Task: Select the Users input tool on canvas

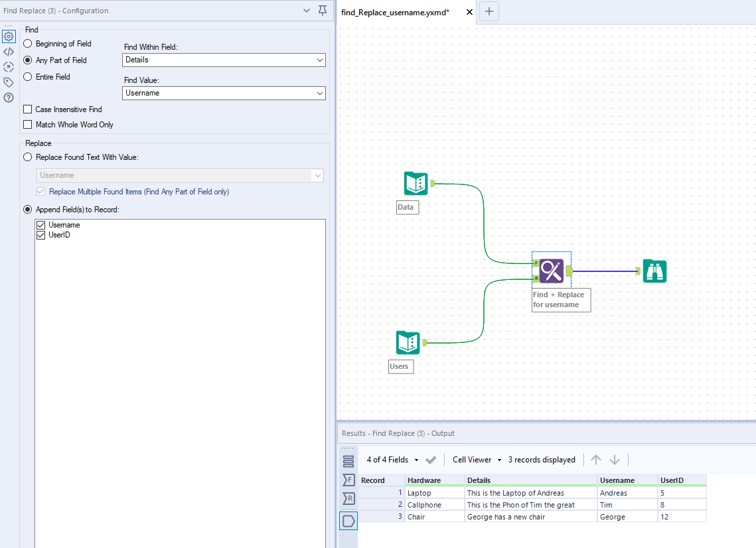Action: [x=407, y=342]
